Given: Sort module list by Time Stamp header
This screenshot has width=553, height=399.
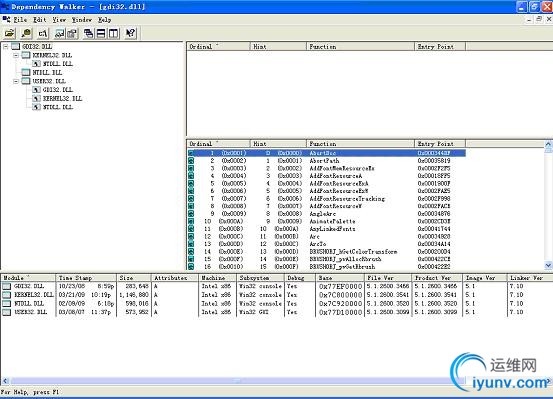Looking at the screenshot, I should click(86, 278).
